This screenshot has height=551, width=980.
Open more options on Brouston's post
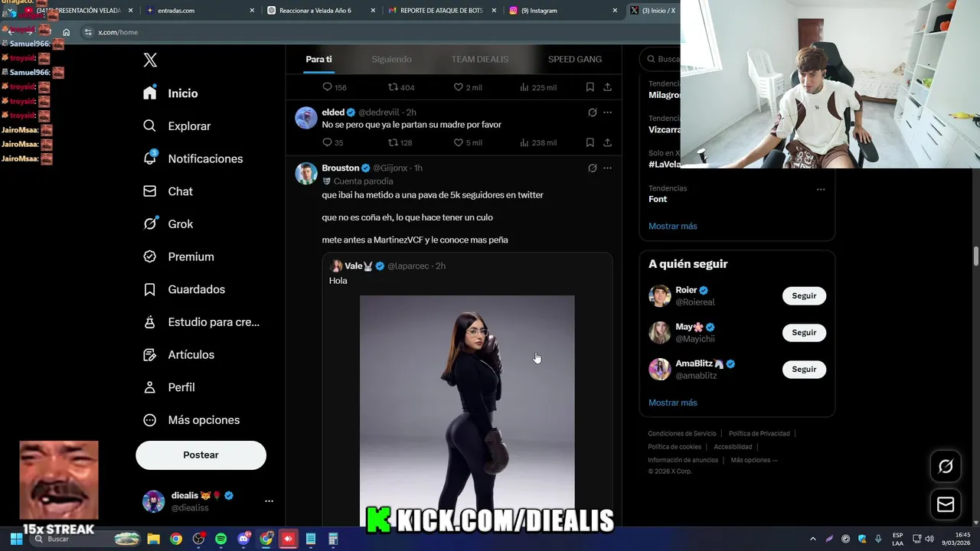(607, 168)
